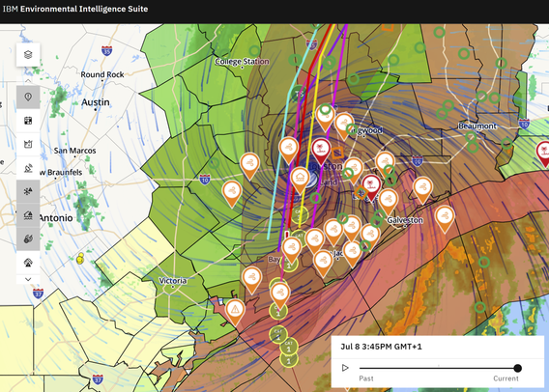The height and width of the screenshot is (392, 549).
Task: Click the Current label on timeline
Action: [x=506, y=378]
